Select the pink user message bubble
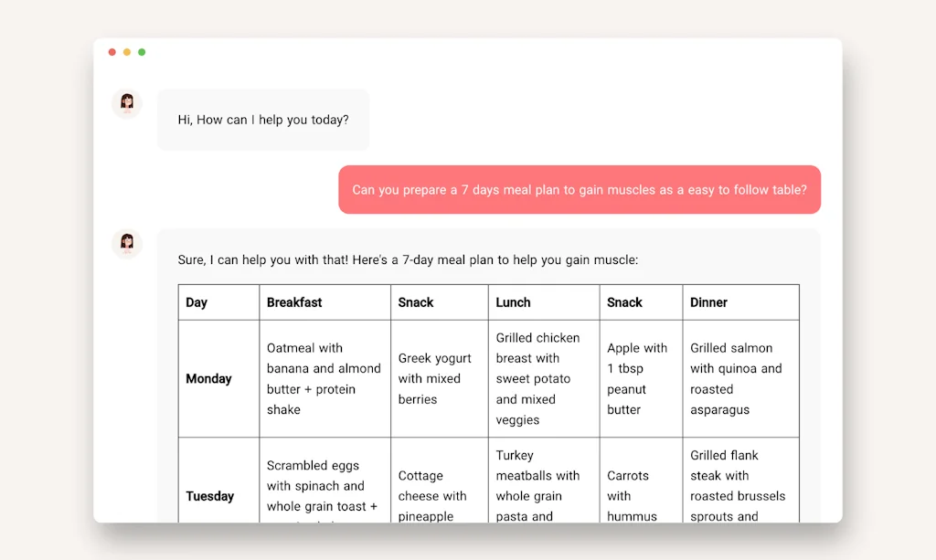 (580, 189)
